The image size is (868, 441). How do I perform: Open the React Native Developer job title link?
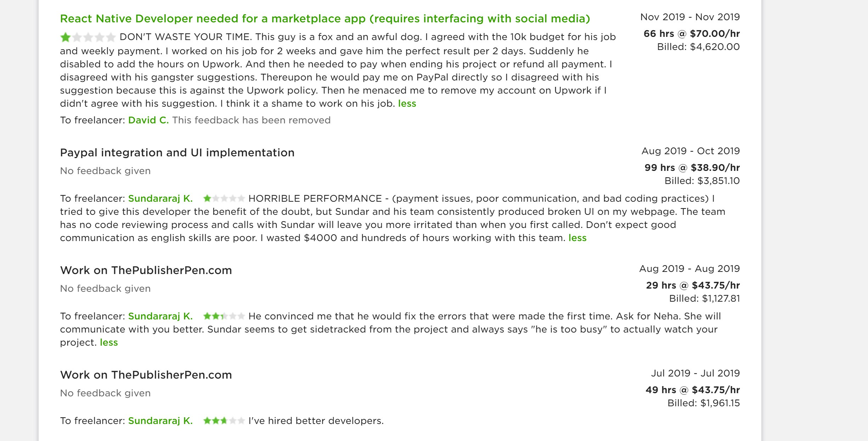325,18
